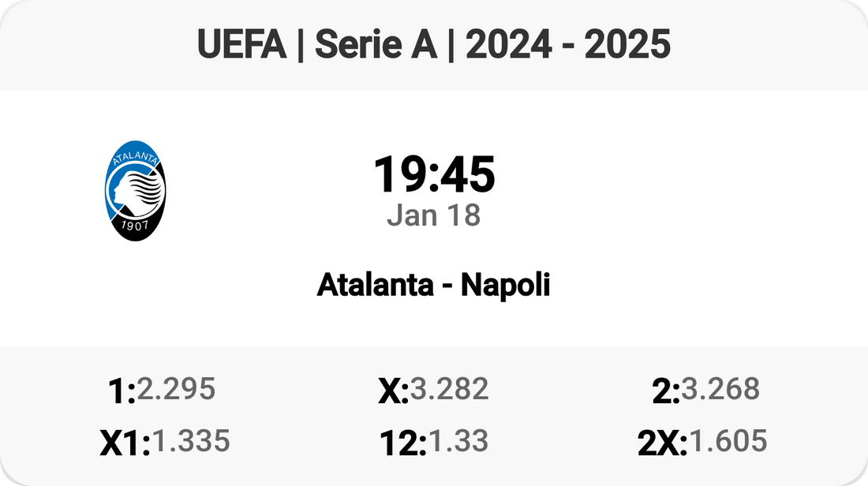
Task: Click the bold "1:" outcome label
Action: click(x=121, y=391)
